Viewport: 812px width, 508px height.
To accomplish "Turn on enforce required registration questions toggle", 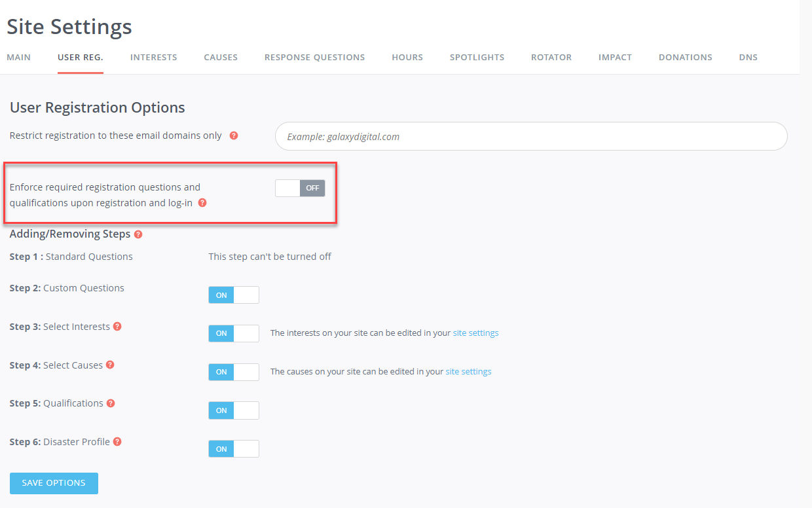I will (x=300, y=188).
